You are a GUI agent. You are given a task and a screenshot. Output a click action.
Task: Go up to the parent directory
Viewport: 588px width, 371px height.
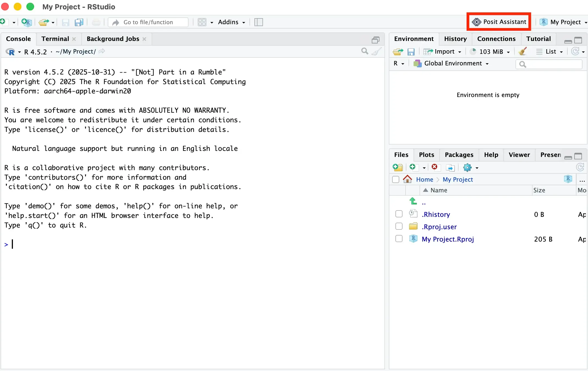pos(413,201)
